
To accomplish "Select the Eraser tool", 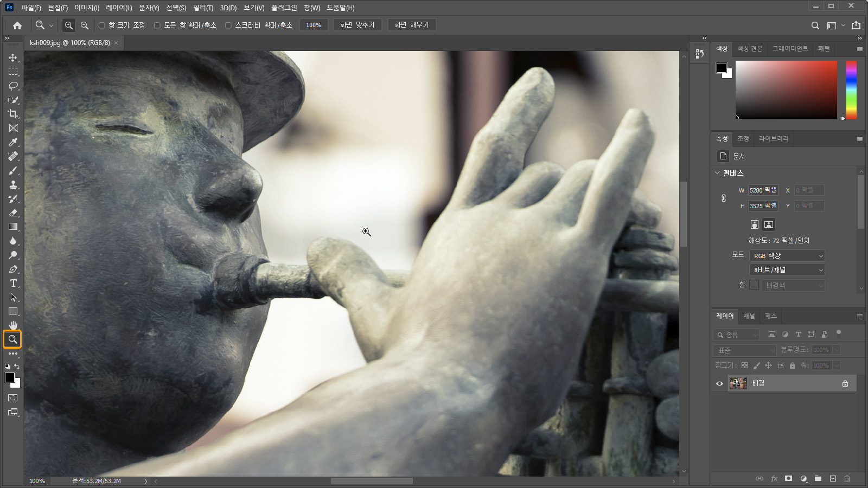I will point(13,213).
